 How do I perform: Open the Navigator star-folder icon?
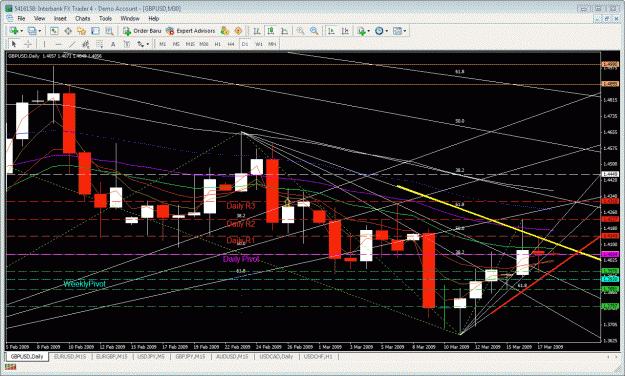pyautogui.click(x=82, y=31)
